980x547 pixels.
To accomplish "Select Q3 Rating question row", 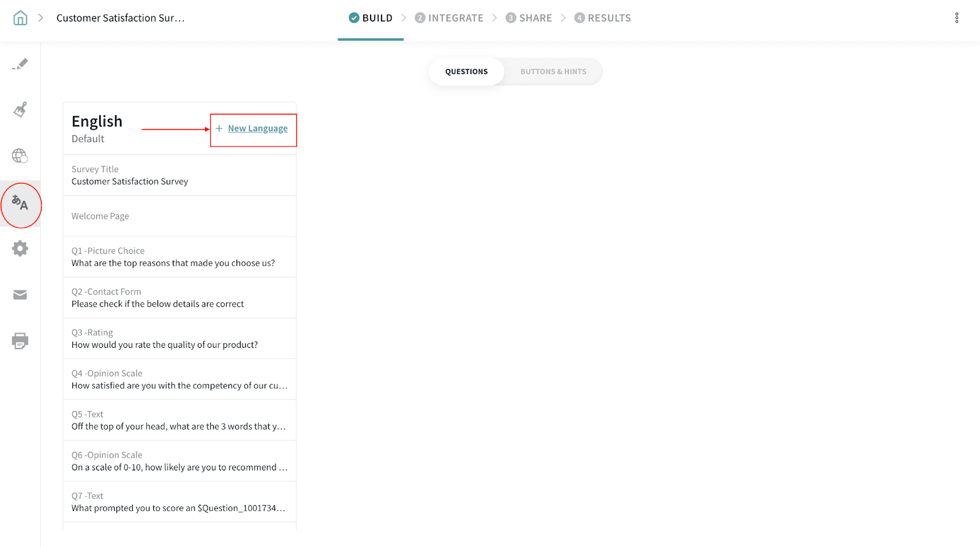I will (x=179, y=339).
